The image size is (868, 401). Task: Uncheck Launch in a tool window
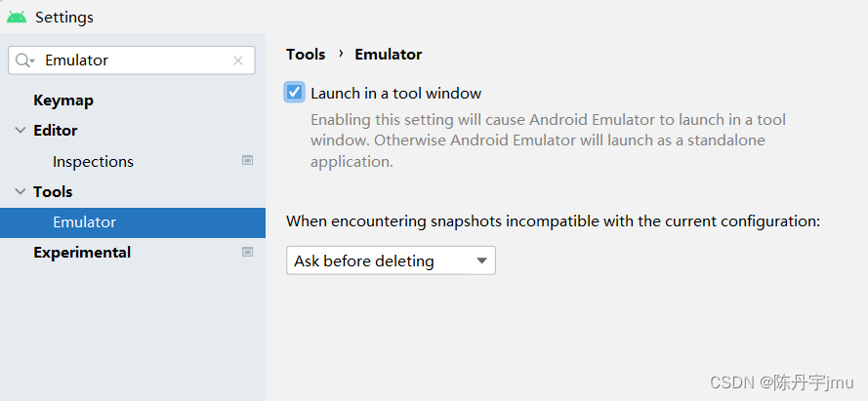294,93
